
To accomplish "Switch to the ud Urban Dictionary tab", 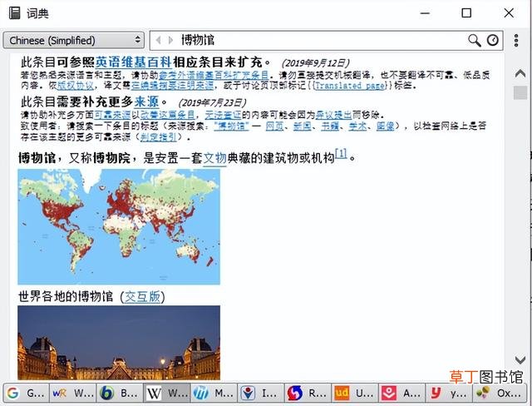I will coord(355,393).
